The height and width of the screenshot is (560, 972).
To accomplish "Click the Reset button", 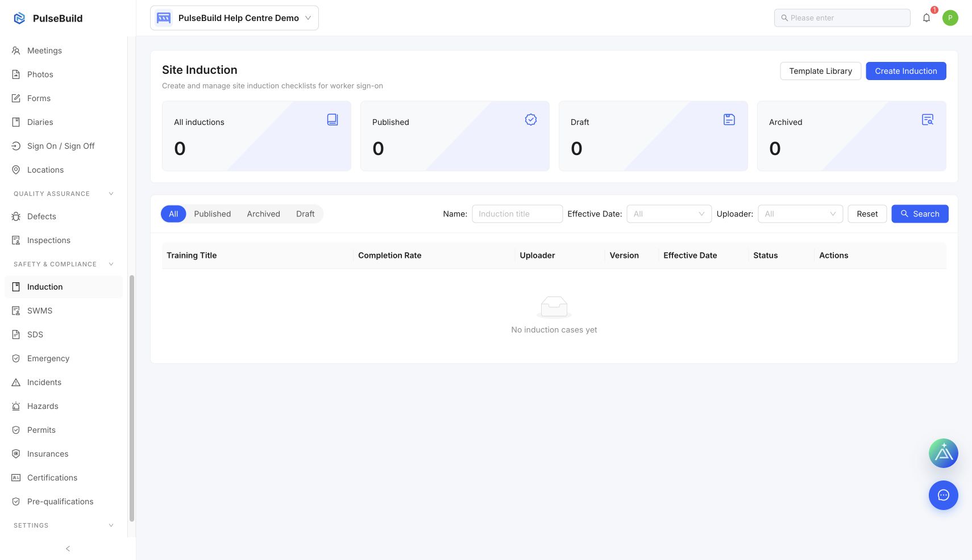I will point(867,214).
